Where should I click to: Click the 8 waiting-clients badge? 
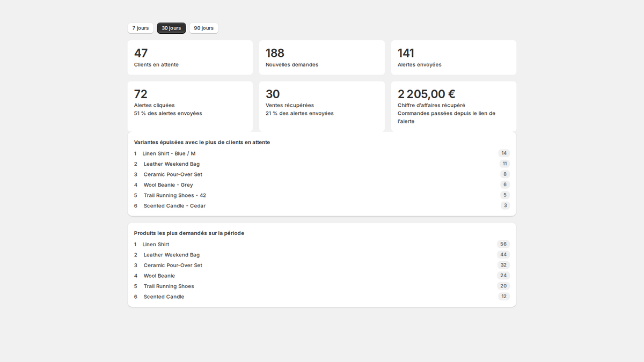[x=505, y=174]
